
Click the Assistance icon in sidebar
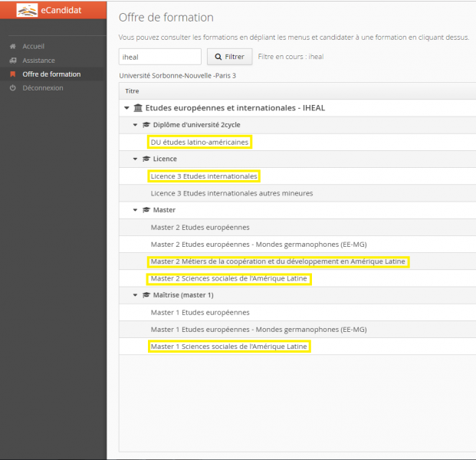(x=13, y=61)
